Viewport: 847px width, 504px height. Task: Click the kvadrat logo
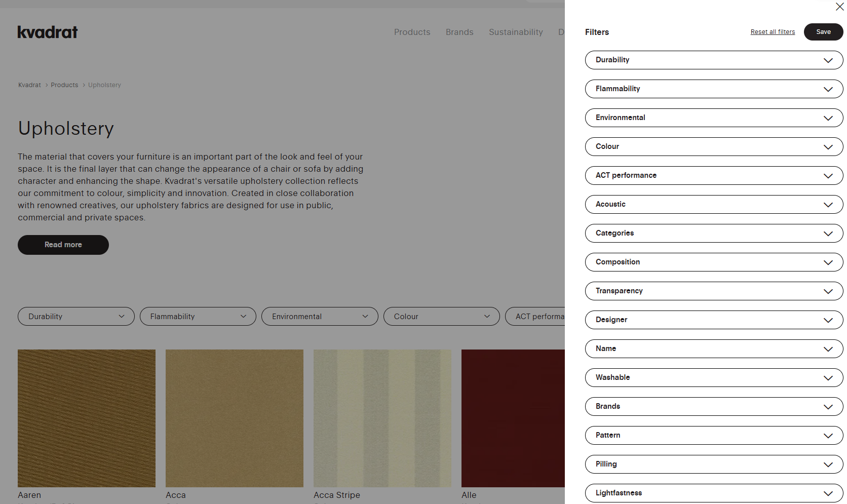click(x=48, y=32)
